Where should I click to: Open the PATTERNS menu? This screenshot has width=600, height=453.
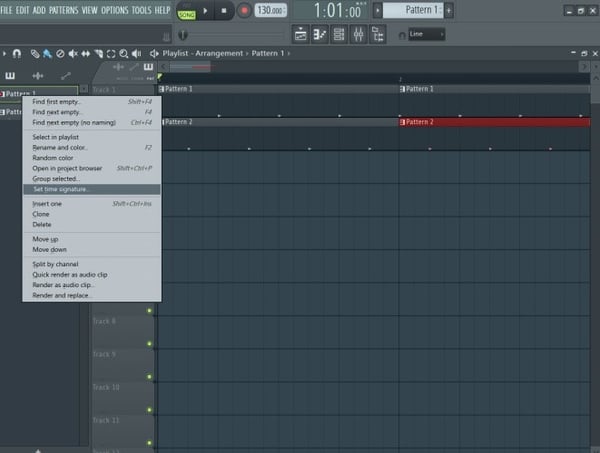[x=64, y=10]
